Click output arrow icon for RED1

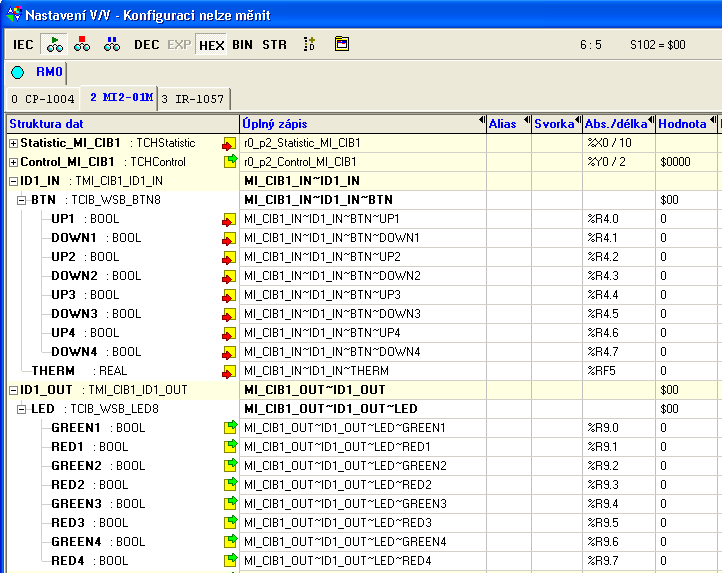click(230, 446)
